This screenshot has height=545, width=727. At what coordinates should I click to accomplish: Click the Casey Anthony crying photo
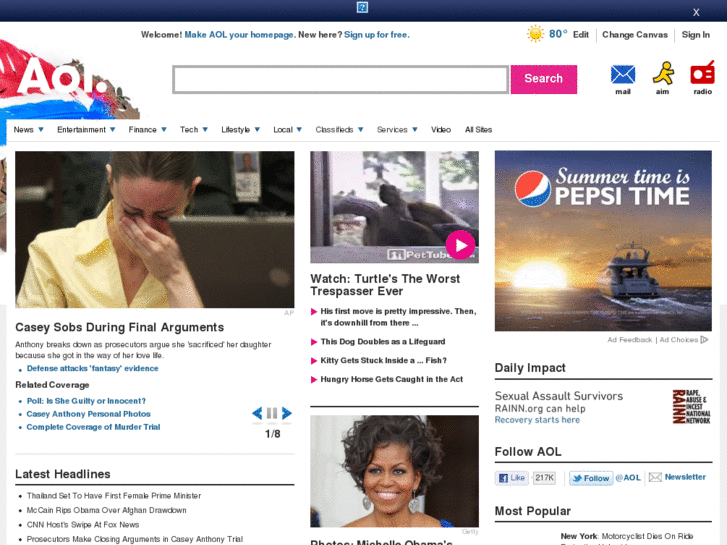[x=155, y=229]
